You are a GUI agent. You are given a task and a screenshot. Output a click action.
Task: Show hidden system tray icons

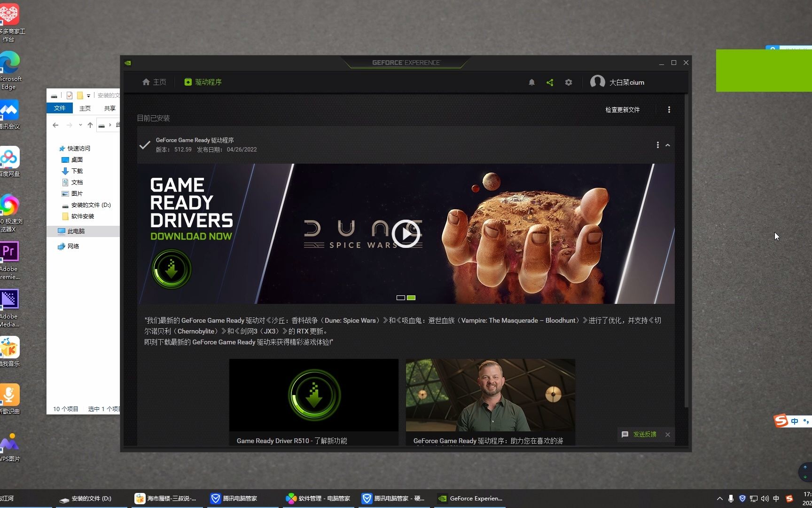coord(719,499)
